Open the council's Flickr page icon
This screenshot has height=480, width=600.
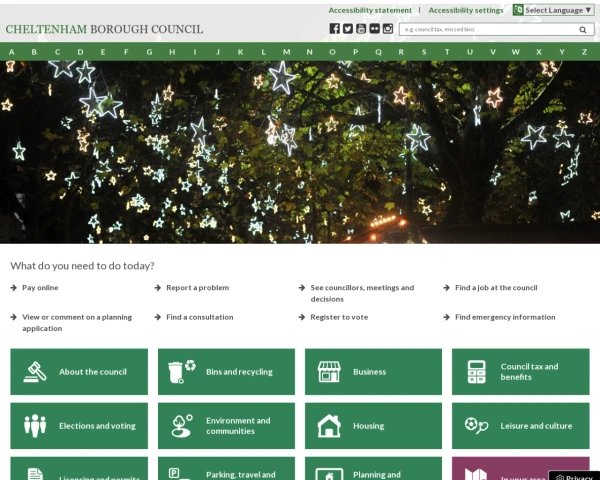pos(374,29)
